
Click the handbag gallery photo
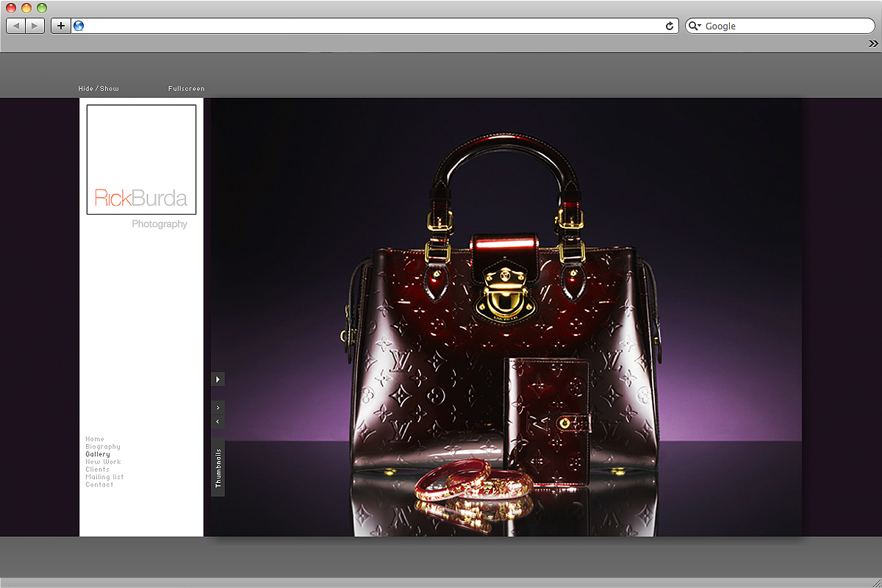click(x=506, y=317)
